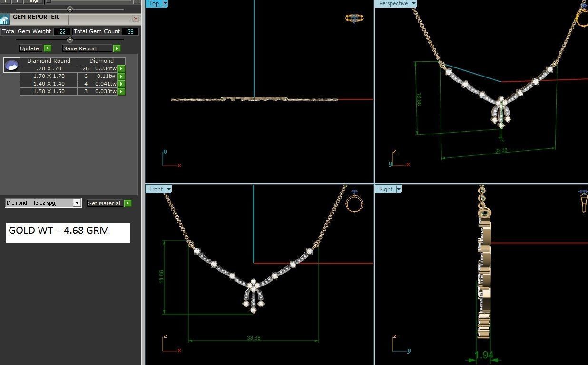This screenshot has width=588, height=365.
Task: Click green arrow on .70 X .70 row
Action: [x=121, y=68]
